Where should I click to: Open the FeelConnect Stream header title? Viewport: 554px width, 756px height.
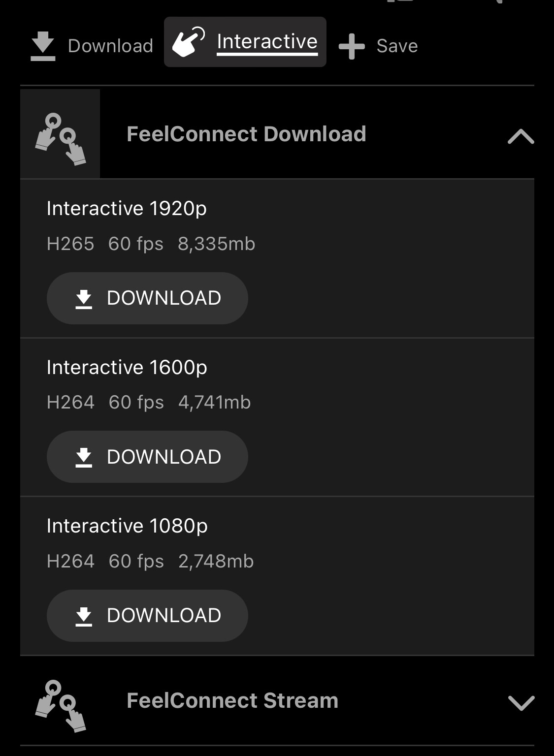(x=232, y=700)
